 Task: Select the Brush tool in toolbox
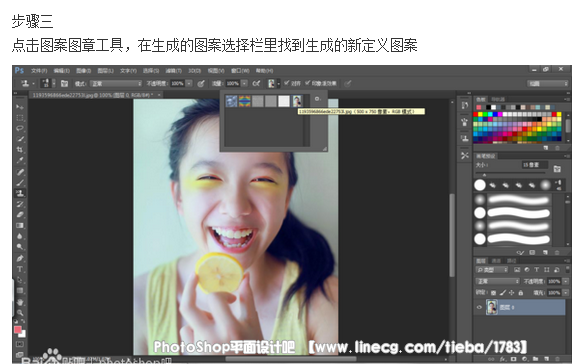(20, 182)
